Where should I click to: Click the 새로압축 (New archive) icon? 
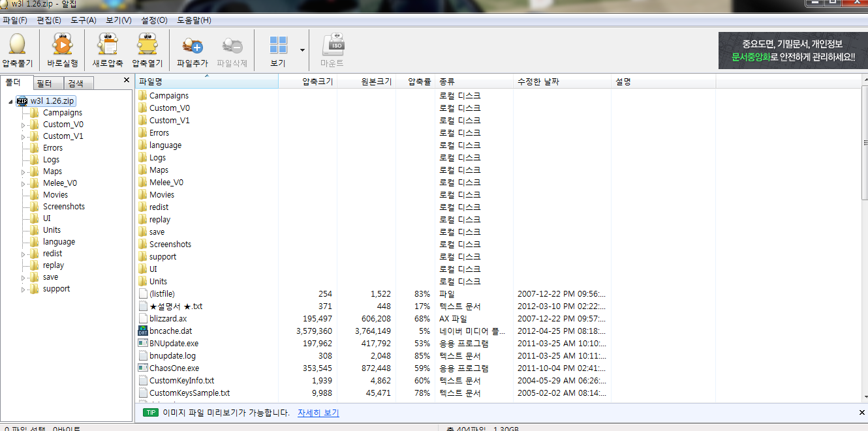(108, 46)
